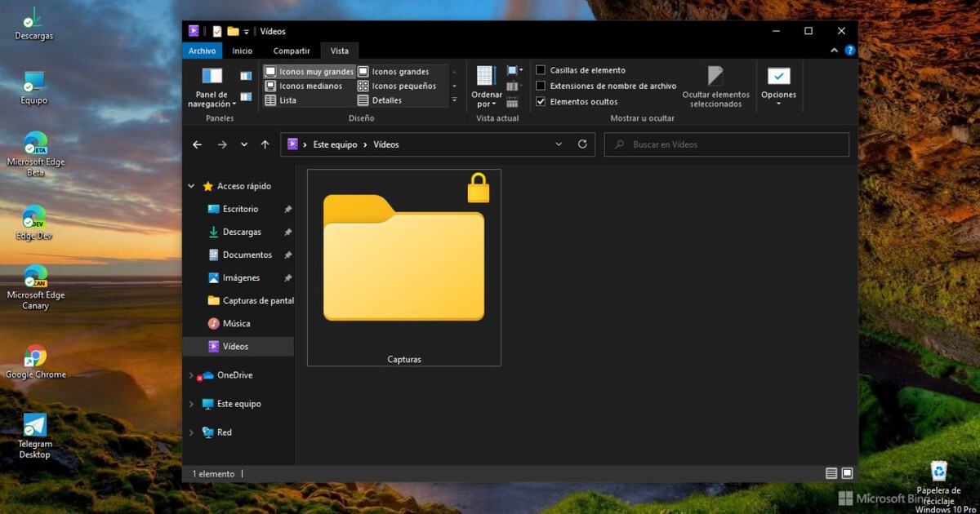Viewport: 980px width, 514px height.
Task: Switch to the Compartir ribbon tab
Action: [292, 51]
